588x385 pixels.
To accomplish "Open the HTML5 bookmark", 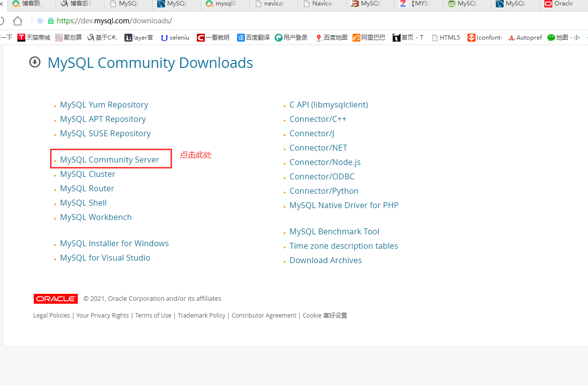I will [446, 38].
